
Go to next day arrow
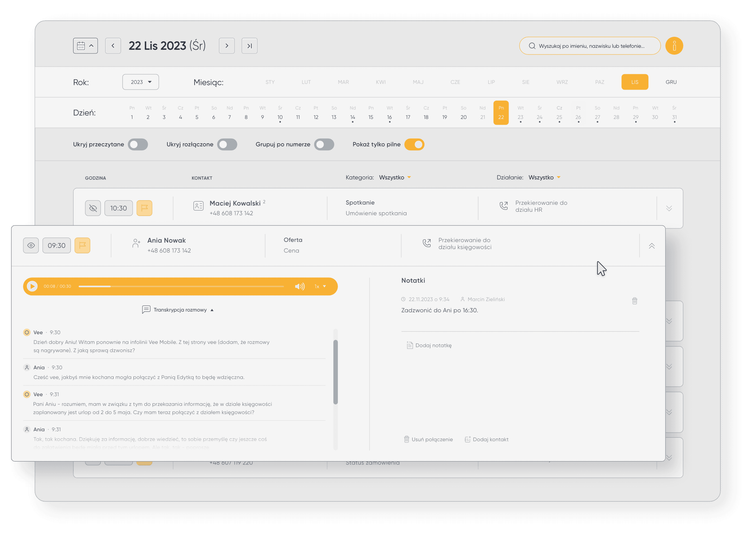point(227,46)
